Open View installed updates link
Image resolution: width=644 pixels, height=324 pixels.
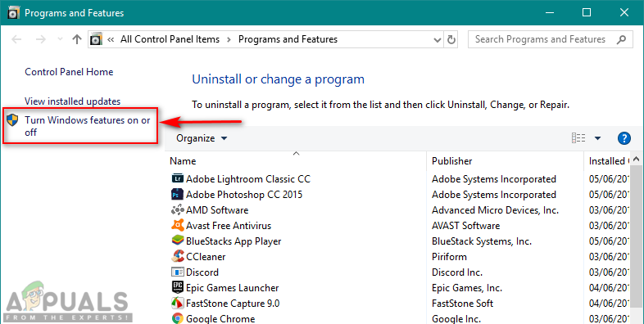coord(72,101)
